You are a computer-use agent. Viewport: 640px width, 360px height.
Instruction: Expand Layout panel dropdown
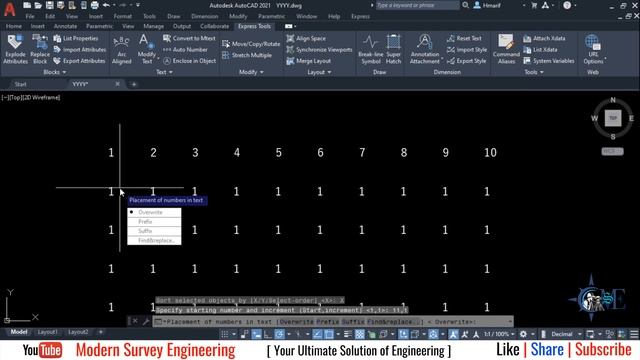click(x=319, y=72)
